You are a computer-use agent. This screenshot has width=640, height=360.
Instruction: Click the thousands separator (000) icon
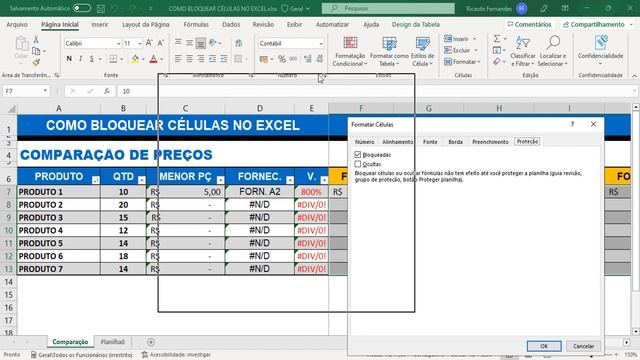293,59
